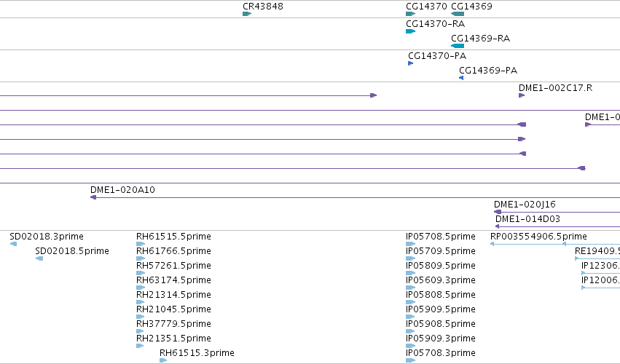Click the RH61515.3prime EST arrow
620x364 pixels.
pos(163,360)
